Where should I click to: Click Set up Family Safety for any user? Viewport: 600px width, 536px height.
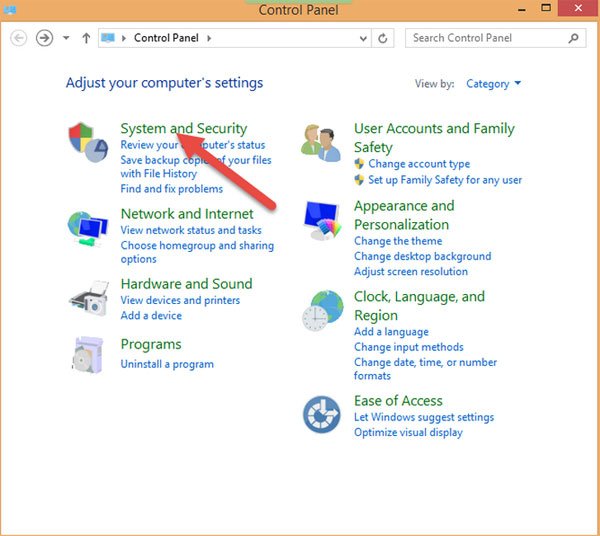445,180
